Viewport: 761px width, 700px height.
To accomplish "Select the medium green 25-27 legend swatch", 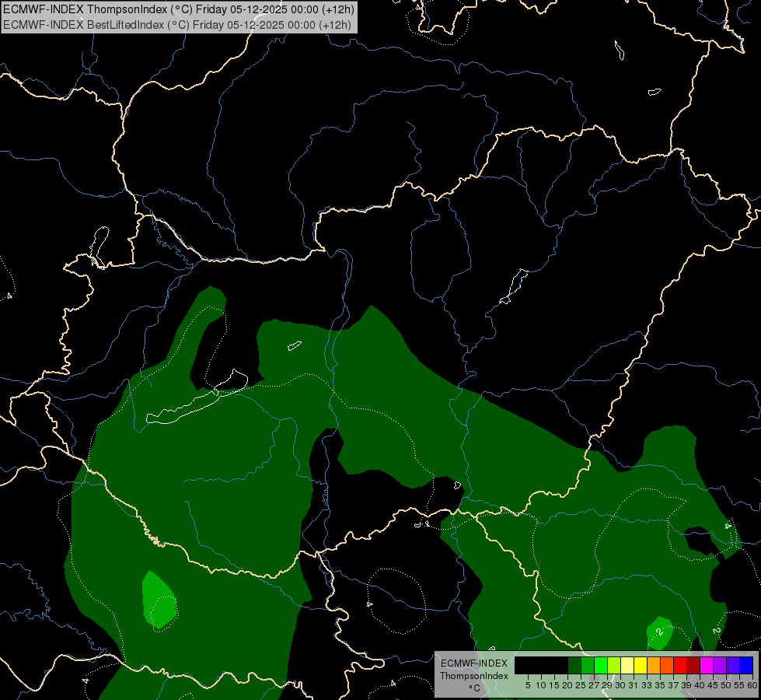I will tap(588, 665).
